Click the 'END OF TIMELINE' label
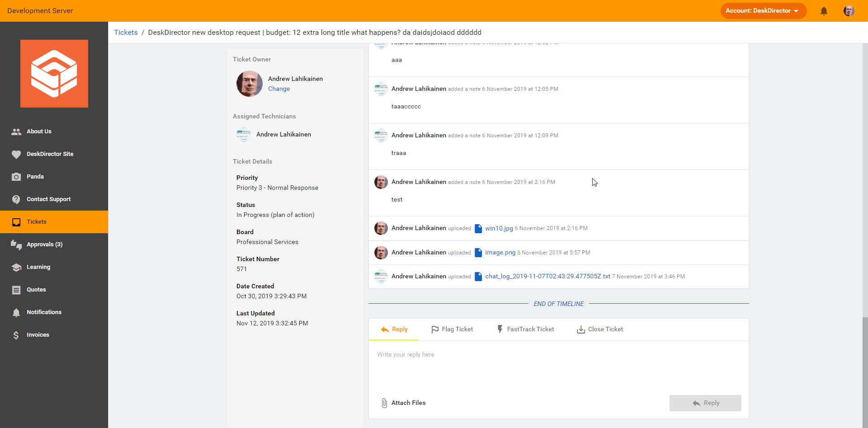This screenshot has height=428, width=868. click(x=559, y=304)
